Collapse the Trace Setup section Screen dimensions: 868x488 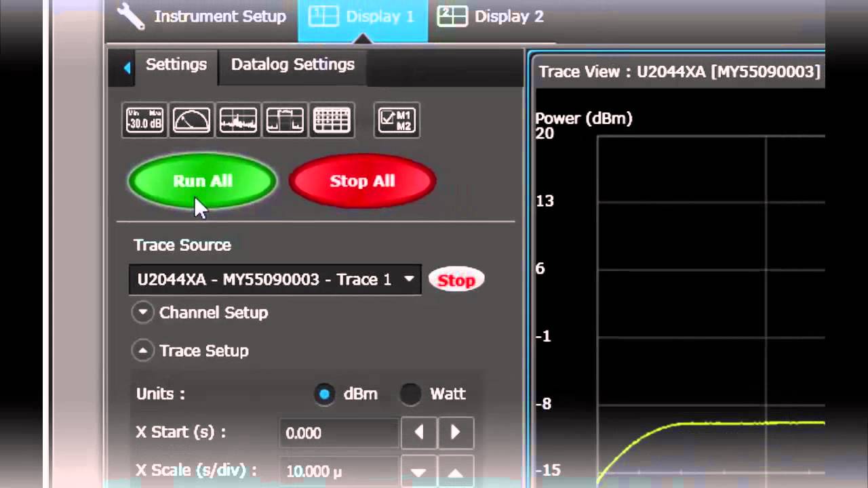(x=143, y=350)
